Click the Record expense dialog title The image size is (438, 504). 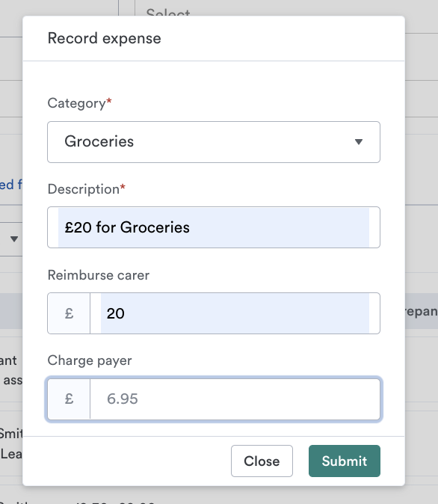coord(104,38)
